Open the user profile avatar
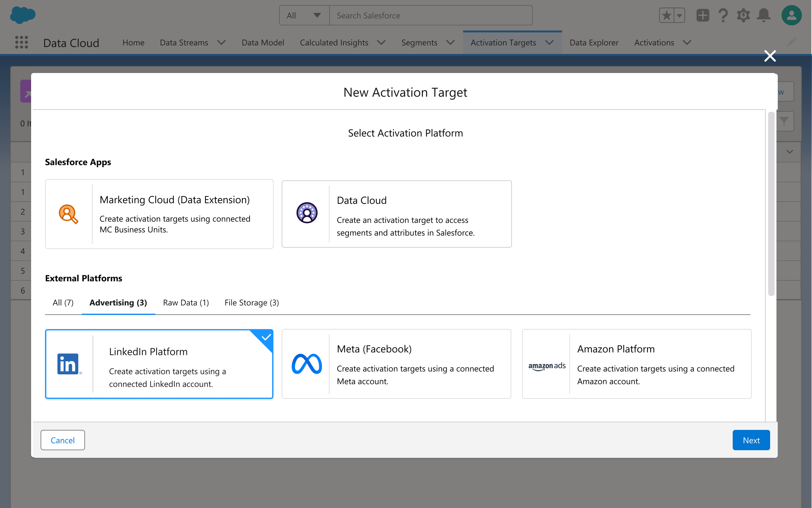 point(791,16)
